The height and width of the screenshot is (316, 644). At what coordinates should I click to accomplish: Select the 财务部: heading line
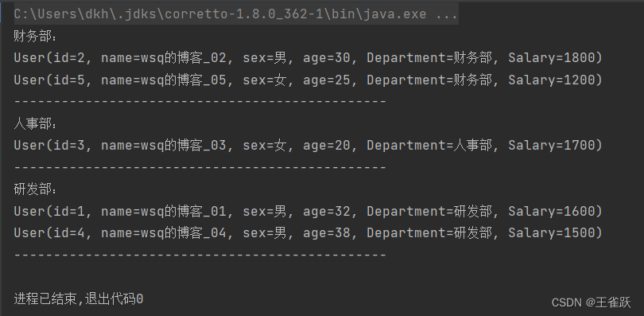pyautogui.click(x=35, y=36)
